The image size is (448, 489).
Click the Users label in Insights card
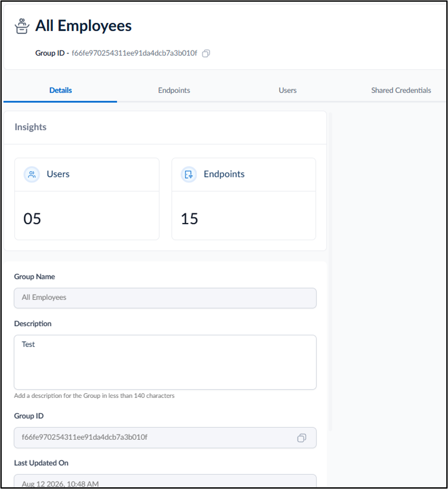(x=58, y=174)
